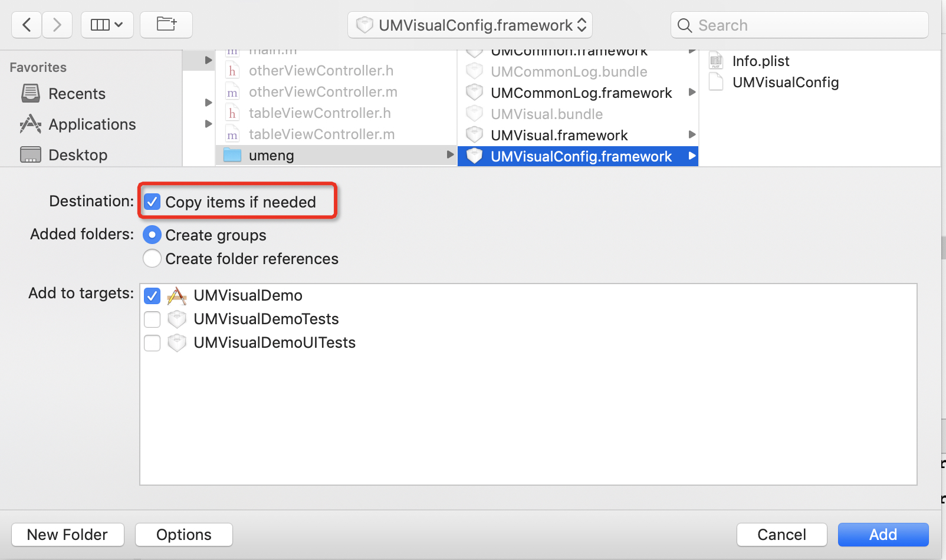Enable the UMVisualDemoTests target checkbox
The image size is (946, 560).
click(x=152, y=319)
